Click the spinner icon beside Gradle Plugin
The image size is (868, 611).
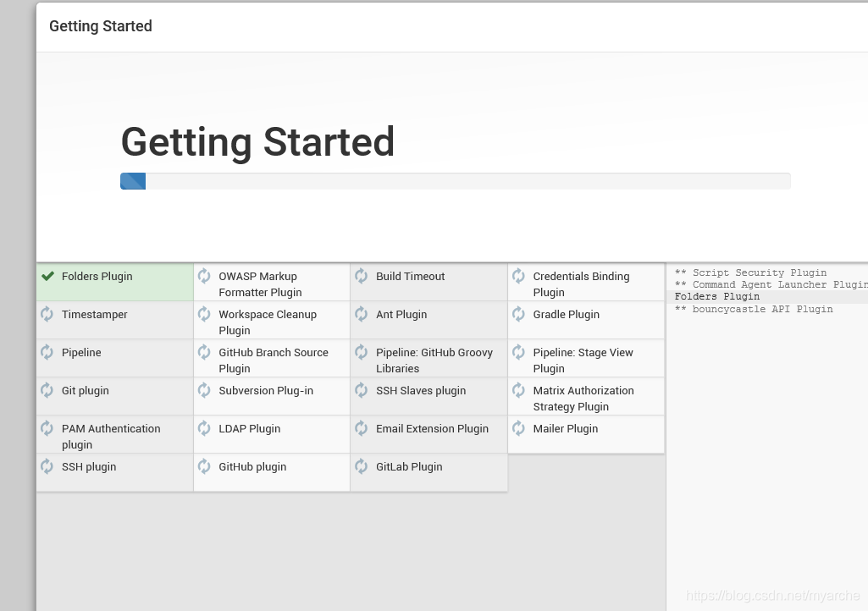(518, 314)
